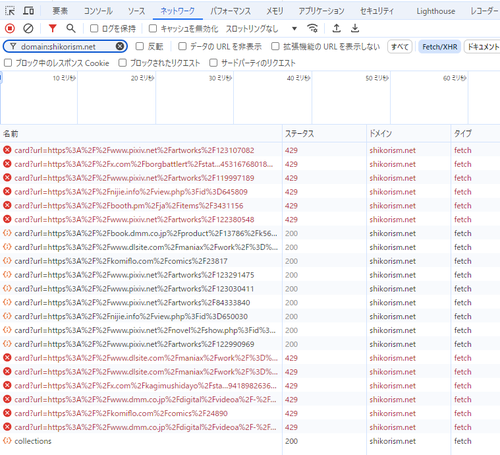Select pixiv artworks 123030411 request row

tap(250, 288)
